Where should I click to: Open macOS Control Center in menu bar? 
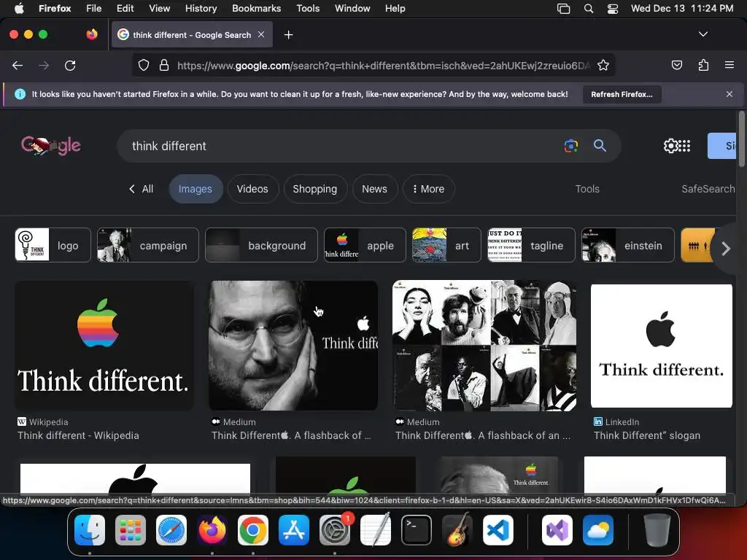pyautogui.click(x=613, y=9)
